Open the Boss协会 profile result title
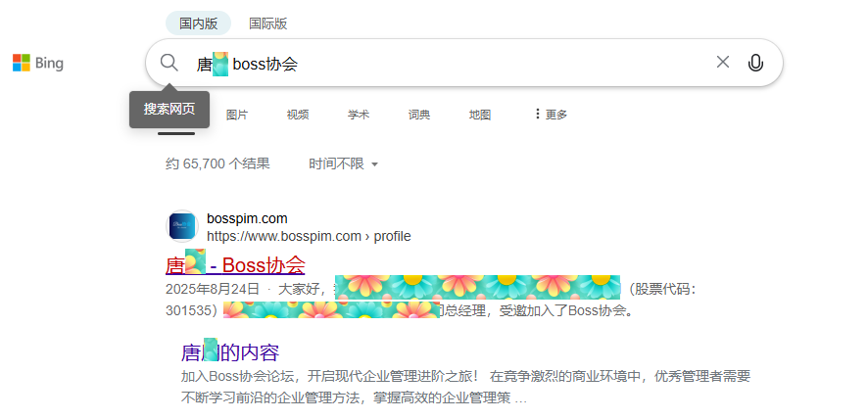The image size is (868, 420). (235, 265)
